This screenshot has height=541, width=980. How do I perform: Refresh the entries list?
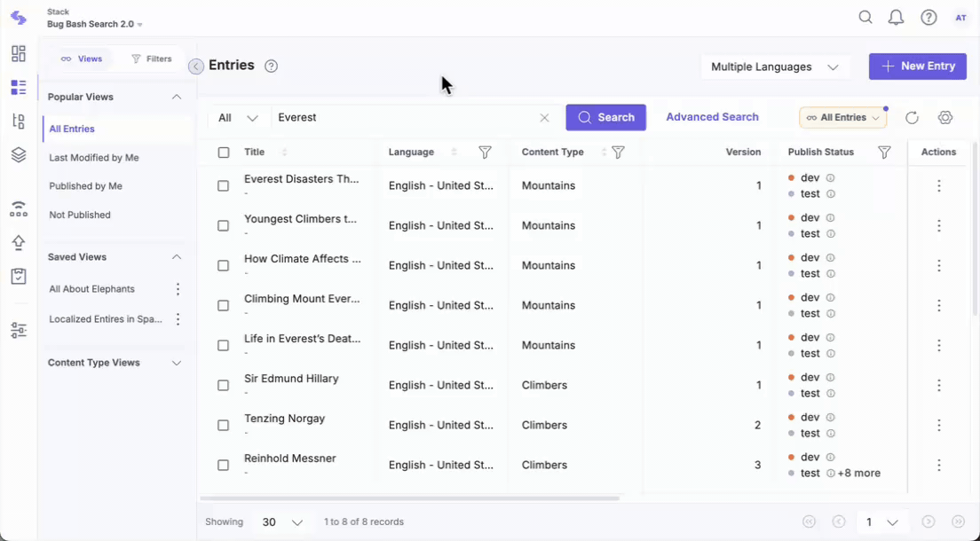coord(912,117)
